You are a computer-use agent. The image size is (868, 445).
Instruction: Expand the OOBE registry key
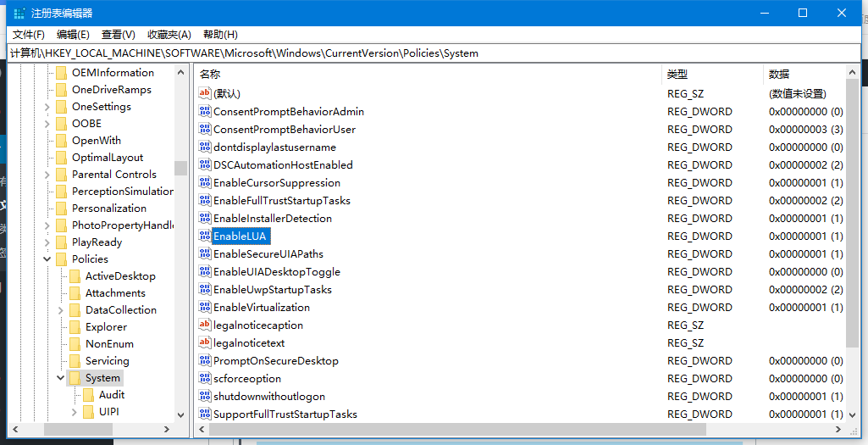point(47,124)
